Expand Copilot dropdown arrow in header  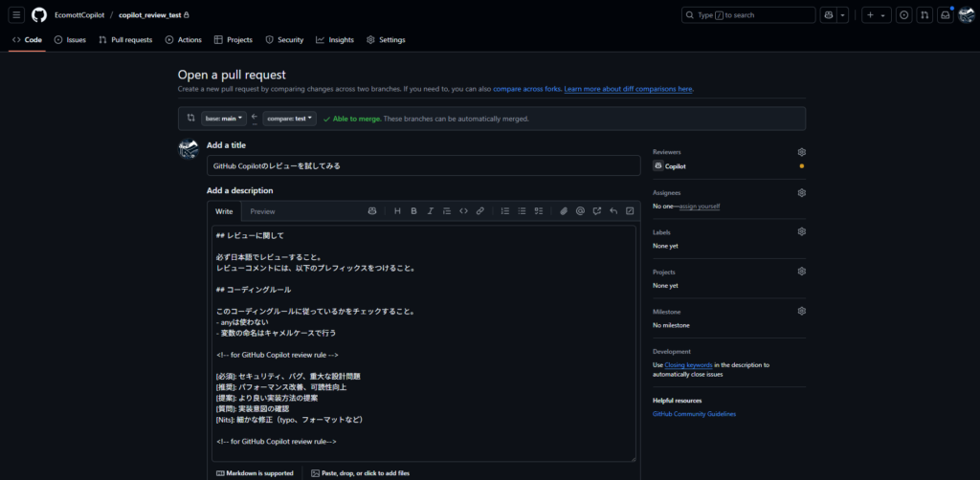click(x=843, y=15)
